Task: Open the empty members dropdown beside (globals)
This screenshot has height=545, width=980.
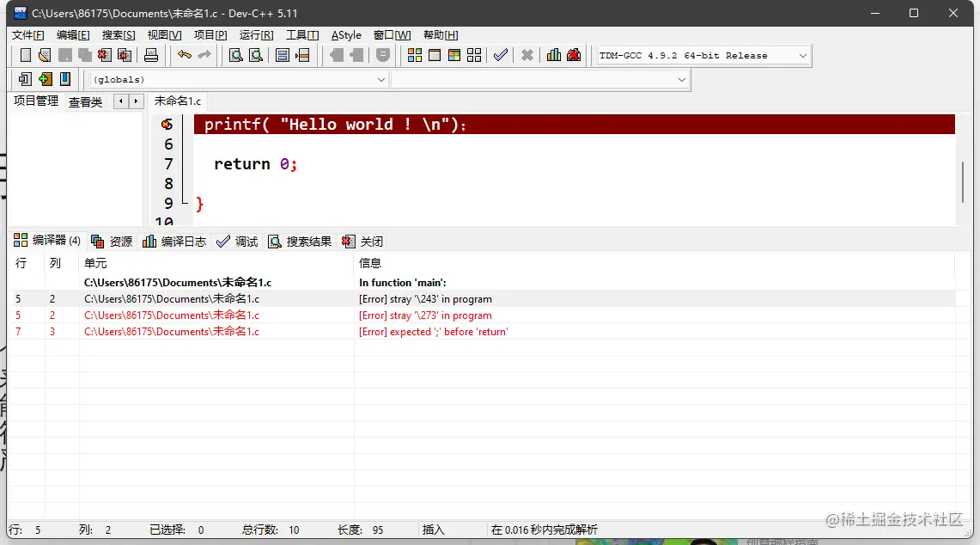Action: click(540, 79)
